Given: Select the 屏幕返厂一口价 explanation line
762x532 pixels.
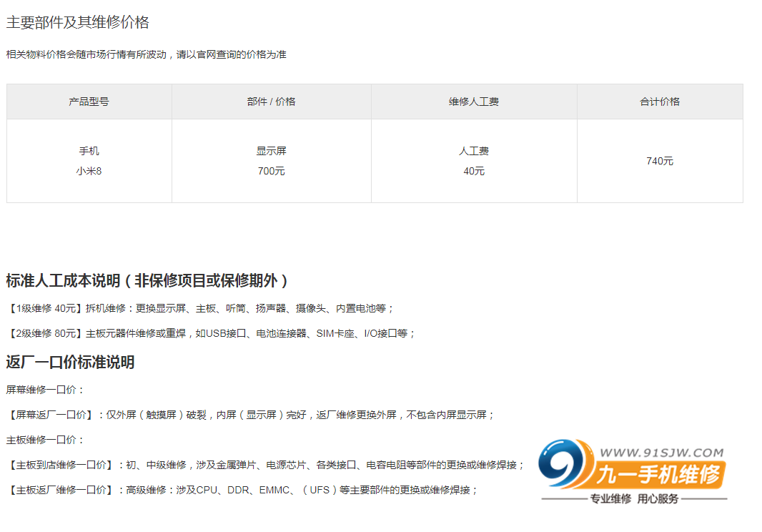Looking at the screenshot, I should [x=250, y=415].
